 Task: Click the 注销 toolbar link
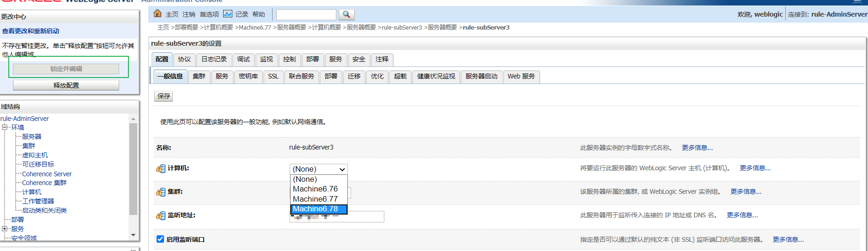189,14
